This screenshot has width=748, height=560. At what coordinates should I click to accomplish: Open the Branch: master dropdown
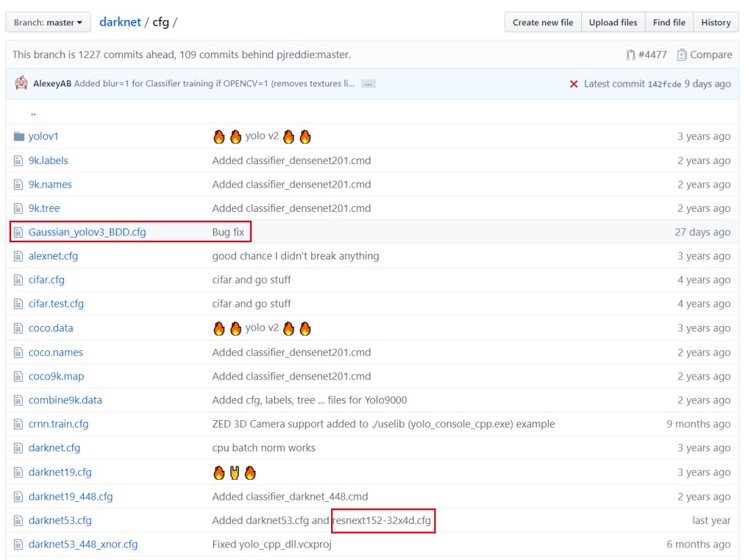[48, 22]
